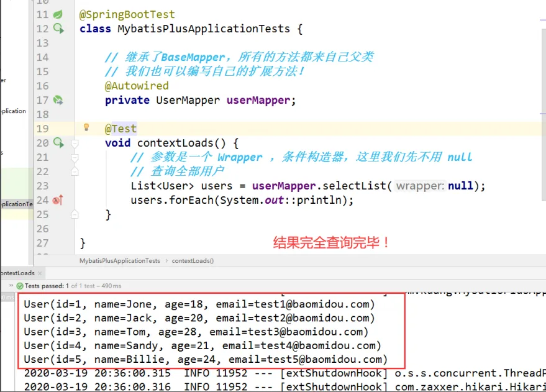Click the BaseMapper comment on line 14
The width and height of the screenshot is (546, 392).
tap(239, 57)
